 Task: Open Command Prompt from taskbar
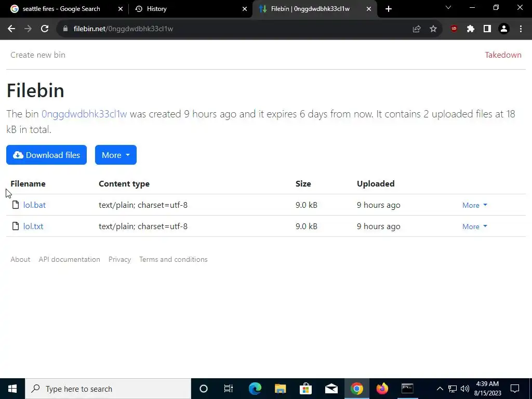pos(407,389)
